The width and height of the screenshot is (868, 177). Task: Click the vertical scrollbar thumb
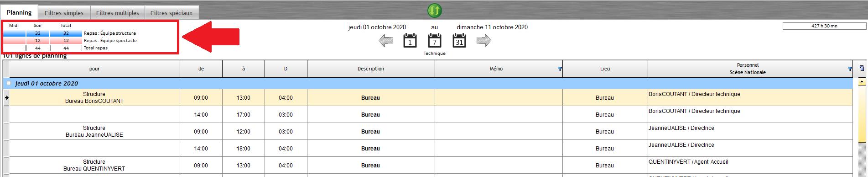(x=862, y=114)
